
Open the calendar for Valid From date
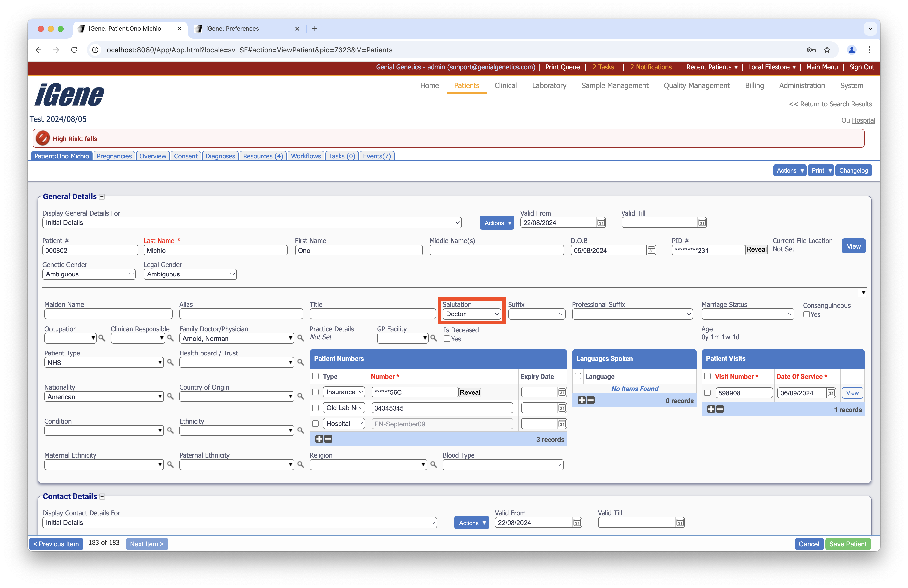click(601, 222)
